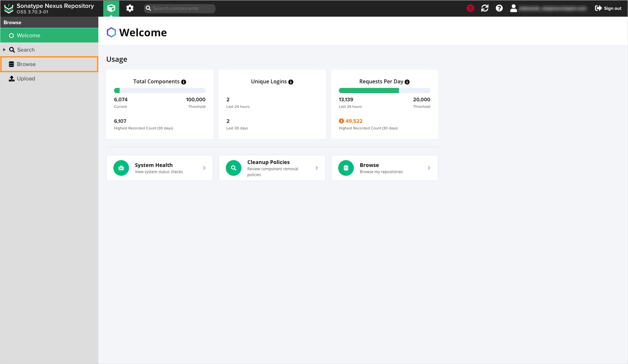Click the Browse cube icon in header
Image resolution: width=628 pixels, height=364 pixels.
tap(111, 8)
